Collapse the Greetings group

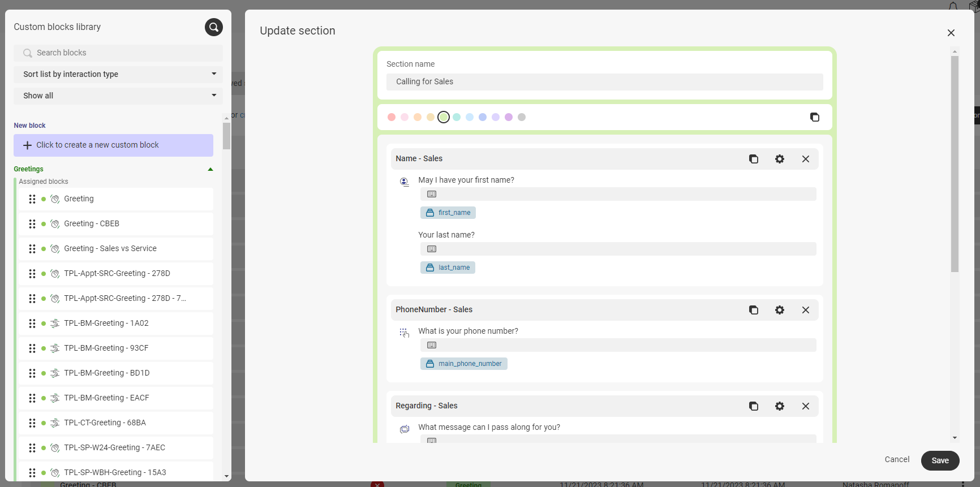coord(210,169)
